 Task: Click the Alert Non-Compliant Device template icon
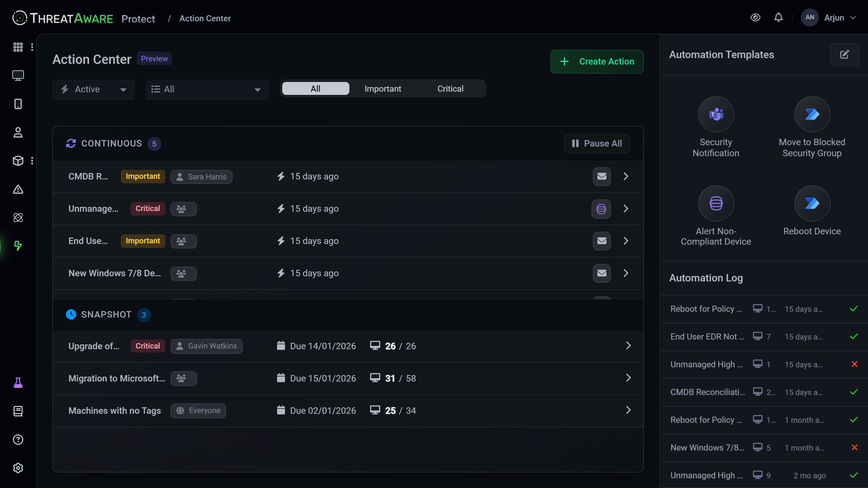click(716, 203)
